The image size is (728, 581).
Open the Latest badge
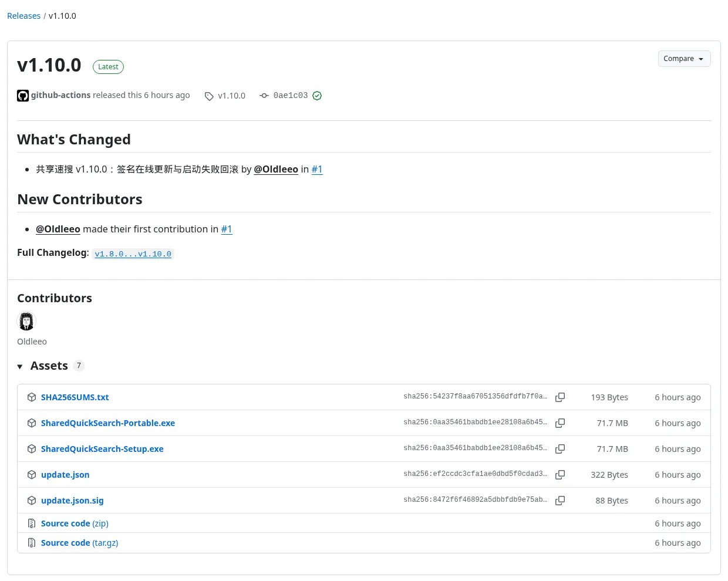108,67
